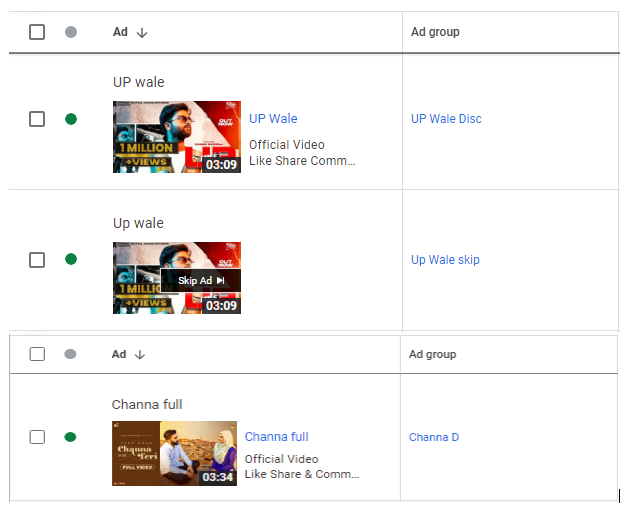
Task: Tick the select-all checkbox in lower header
Action: coord(37,354)
